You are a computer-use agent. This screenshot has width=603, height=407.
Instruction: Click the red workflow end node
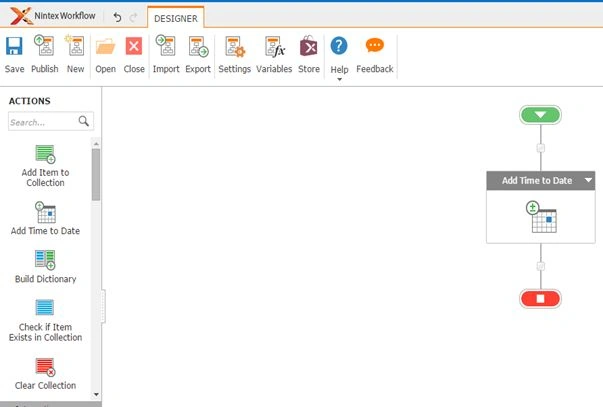[540, 299]
